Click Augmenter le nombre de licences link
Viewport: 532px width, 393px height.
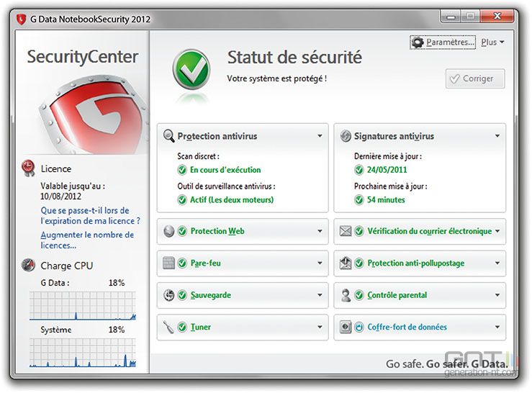coord(87,240)
